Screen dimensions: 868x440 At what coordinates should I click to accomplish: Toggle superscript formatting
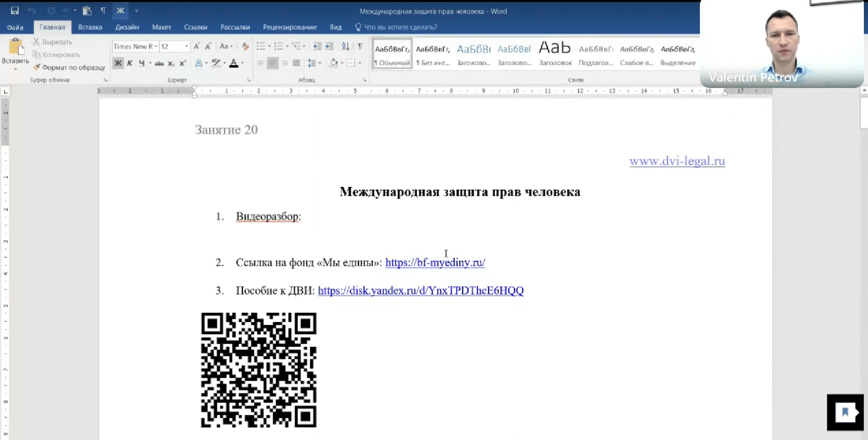click(x=183, y=63)
